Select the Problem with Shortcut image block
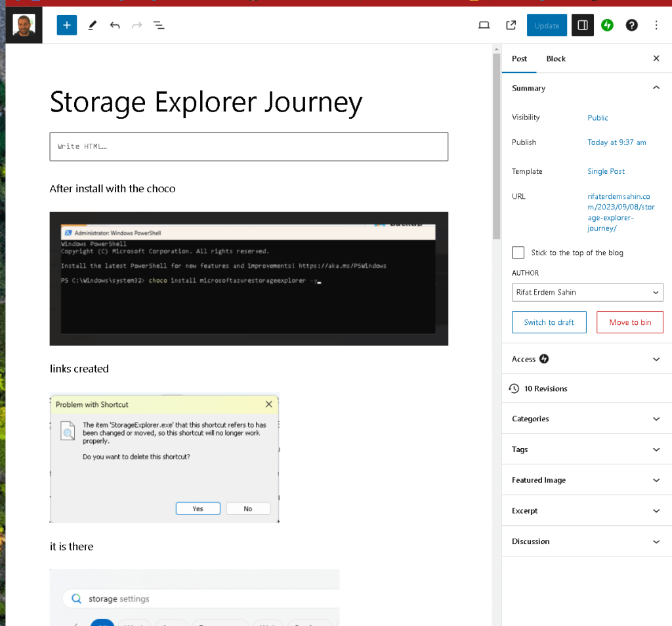Viewport: 672px width, 626px height. click(165, 457)
